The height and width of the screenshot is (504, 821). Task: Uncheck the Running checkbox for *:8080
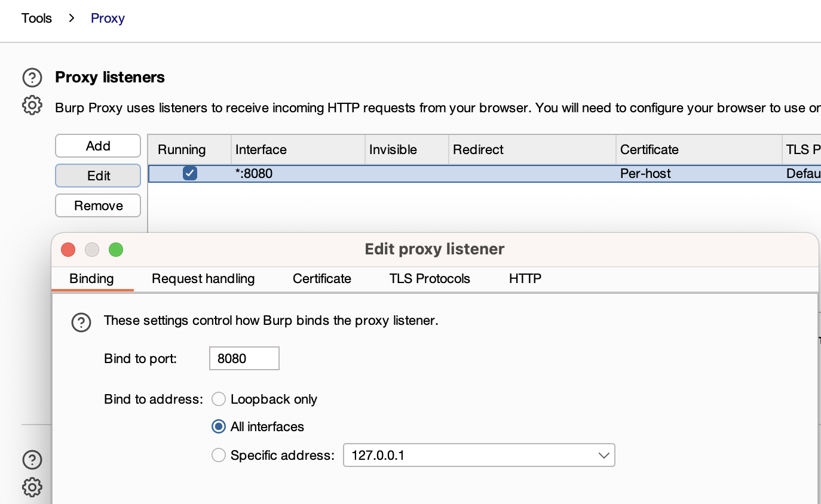coord(190,174)
